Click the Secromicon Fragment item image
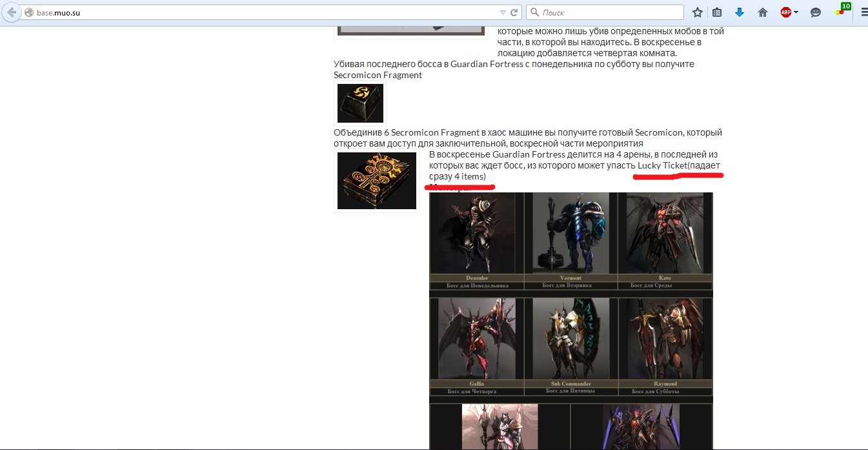 360,103
